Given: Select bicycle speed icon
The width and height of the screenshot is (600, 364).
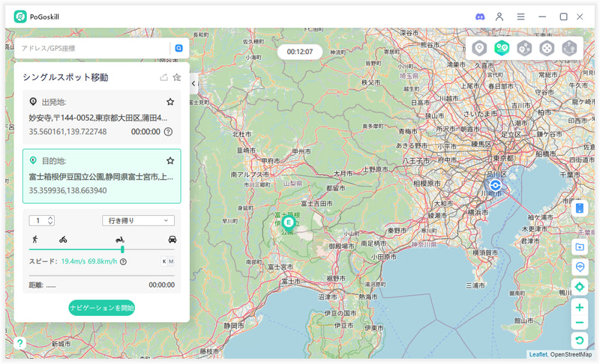Looking at the screenshot, I should pos(63,240).
